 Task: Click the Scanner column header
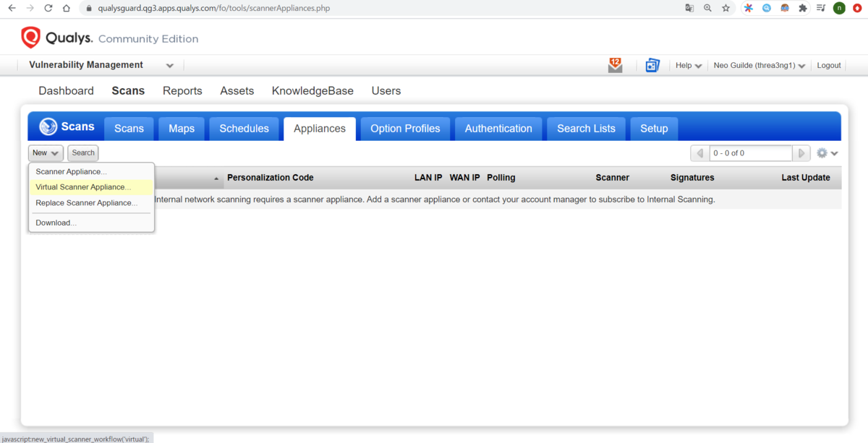tap(613, 178)
